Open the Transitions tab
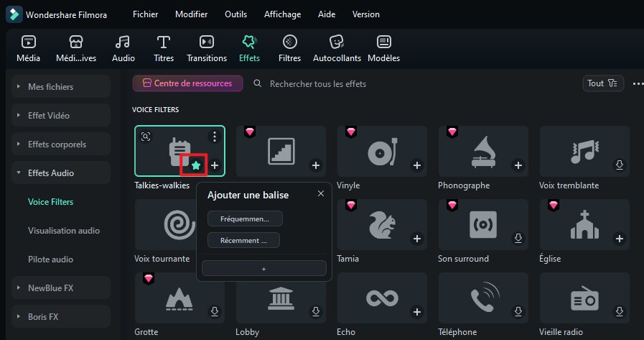The image size is (644, 340). pyautogui.click(x=207, y=48)
